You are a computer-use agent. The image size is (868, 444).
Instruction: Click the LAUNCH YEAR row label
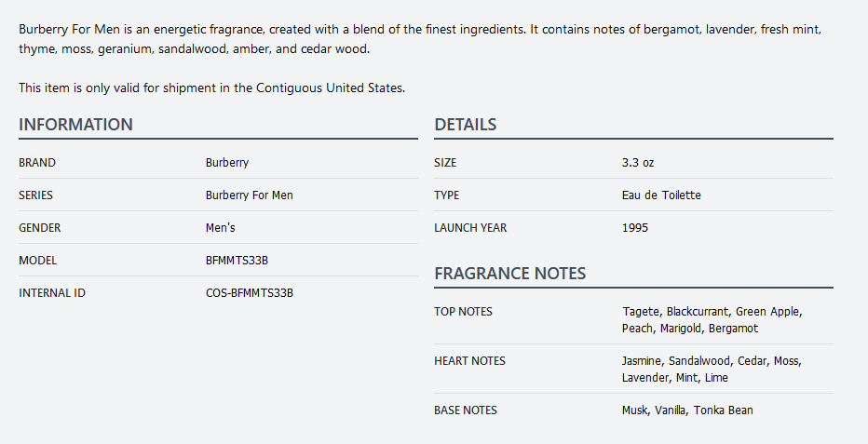pyautogui.click(x=470, y=228)
